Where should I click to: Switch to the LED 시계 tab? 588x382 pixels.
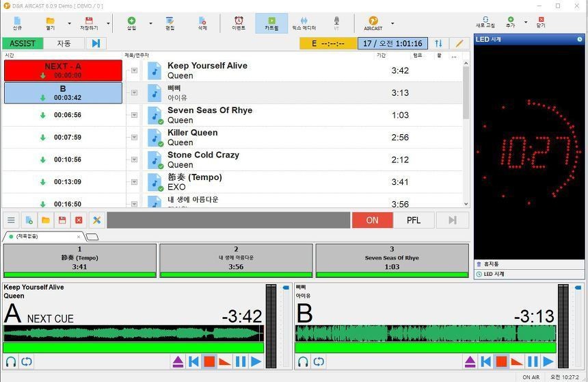pyautogui.click(x=529, y=275)
